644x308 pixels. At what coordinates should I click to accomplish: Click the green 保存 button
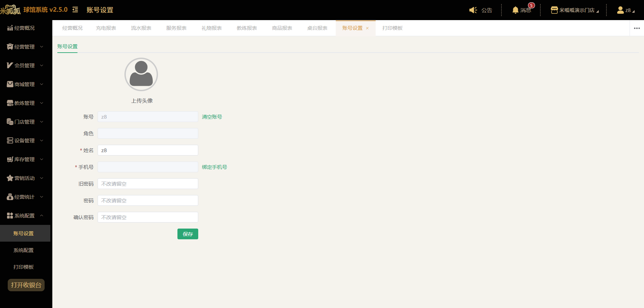pos(188,234)
